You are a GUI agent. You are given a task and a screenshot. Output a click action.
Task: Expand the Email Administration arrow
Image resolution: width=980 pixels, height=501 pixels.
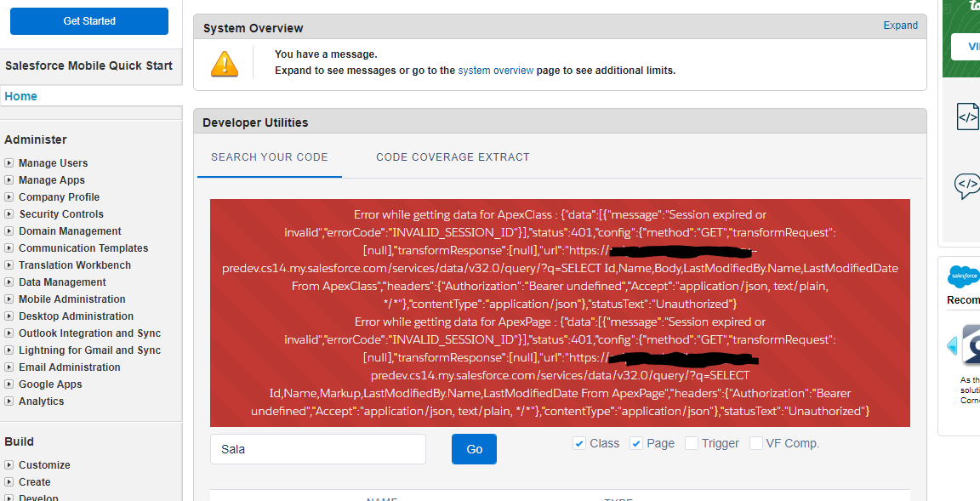tap(9, 367)
